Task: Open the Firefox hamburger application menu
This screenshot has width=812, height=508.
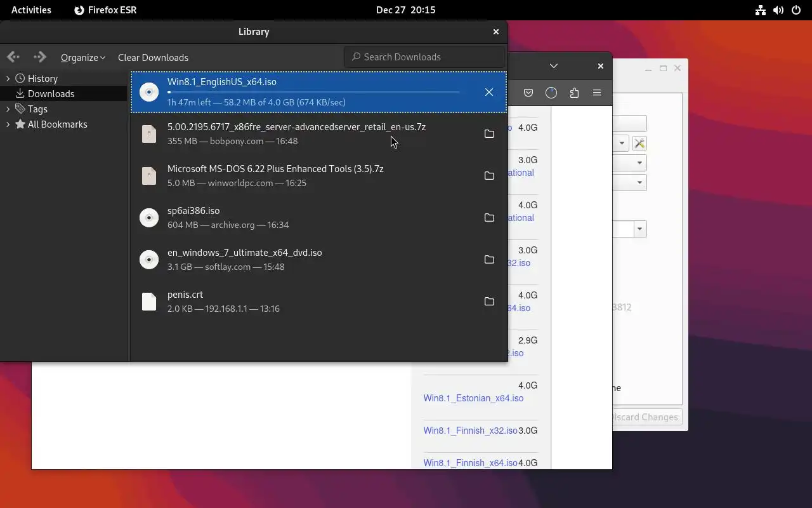Action: click(597, 93)
